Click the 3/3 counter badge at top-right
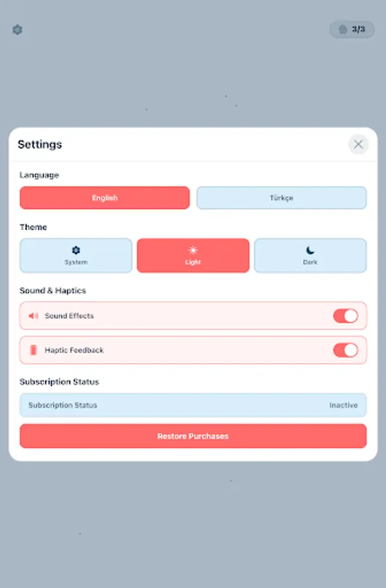 point(352,29)
